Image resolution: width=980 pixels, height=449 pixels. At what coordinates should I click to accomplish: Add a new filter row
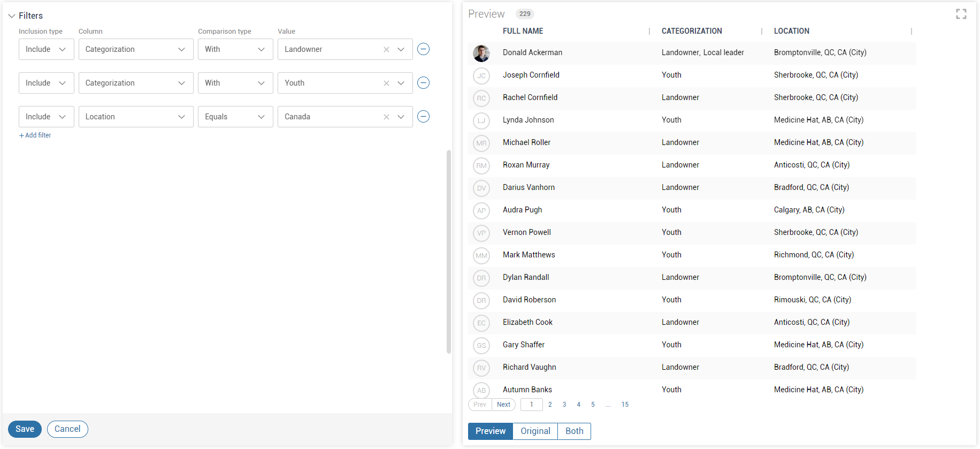point(35,135)
